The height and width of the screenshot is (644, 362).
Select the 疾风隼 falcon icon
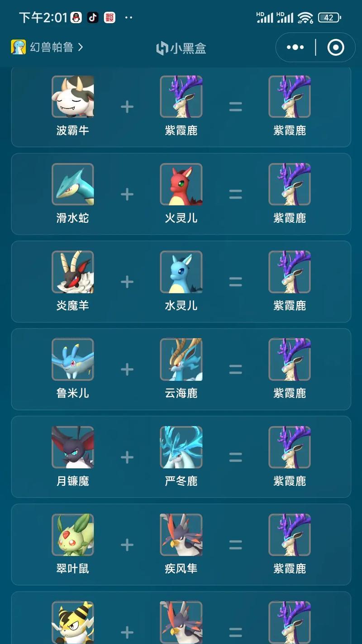point(181,535)
